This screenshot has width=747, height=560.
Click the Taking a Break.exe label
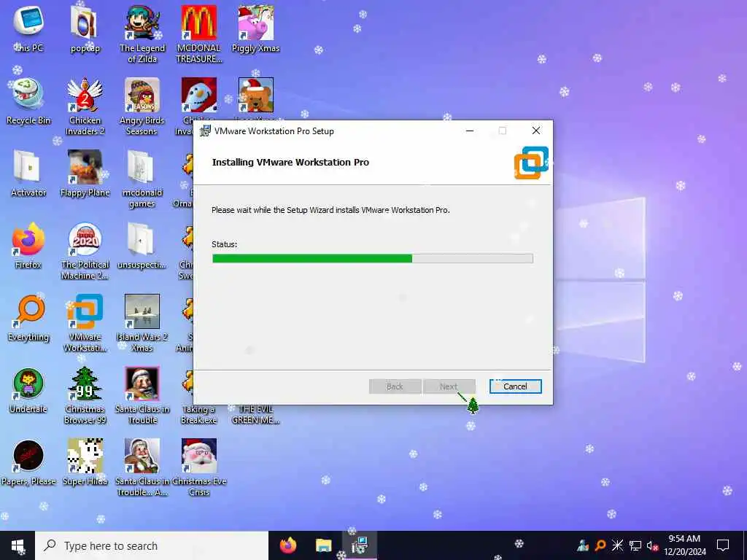(198, 414)
